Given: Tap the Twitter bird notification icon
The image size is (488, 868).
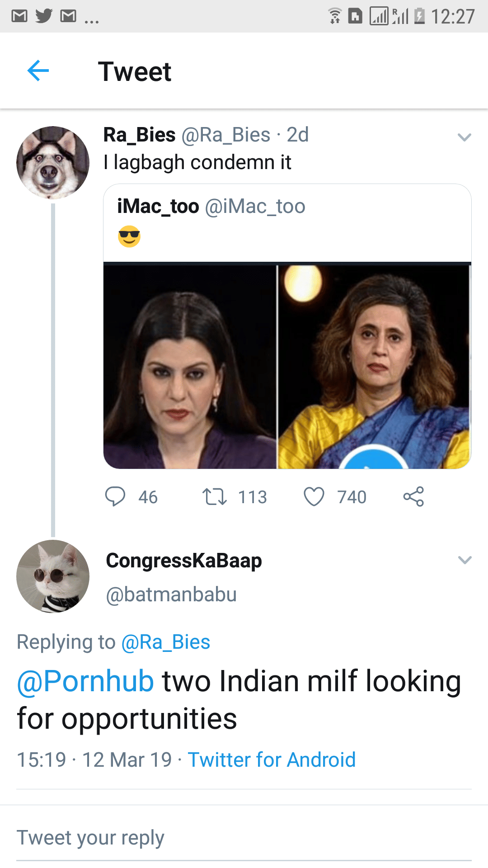Looking at the screenshot, I should [44, 16].
